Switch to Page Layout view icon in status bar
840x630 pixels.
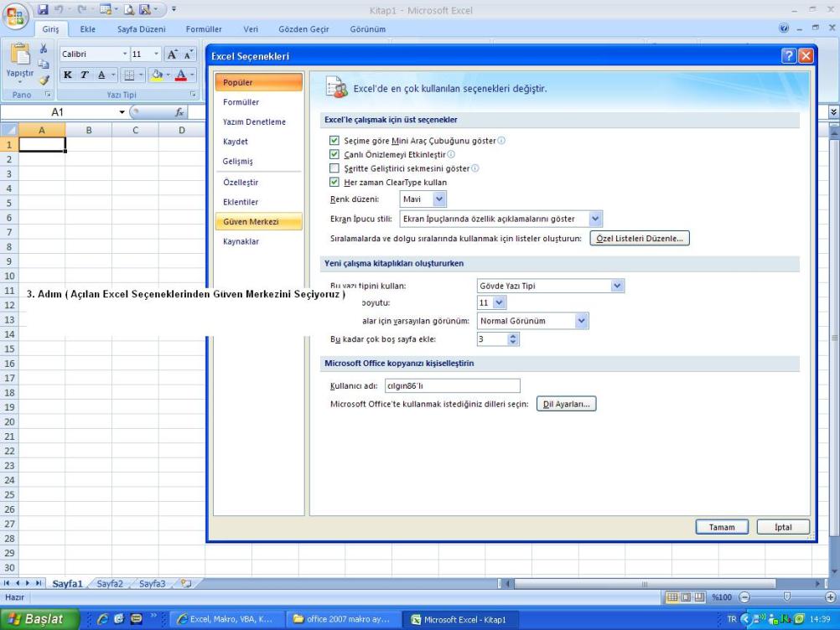click(x=686, y=596)
